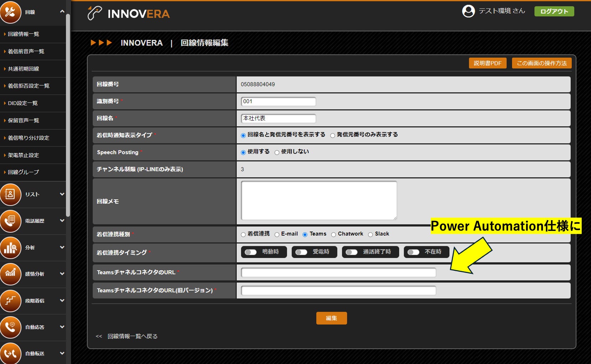Expand the 分析 section chevron
This screenshot has height=364, width=591.
62,247
